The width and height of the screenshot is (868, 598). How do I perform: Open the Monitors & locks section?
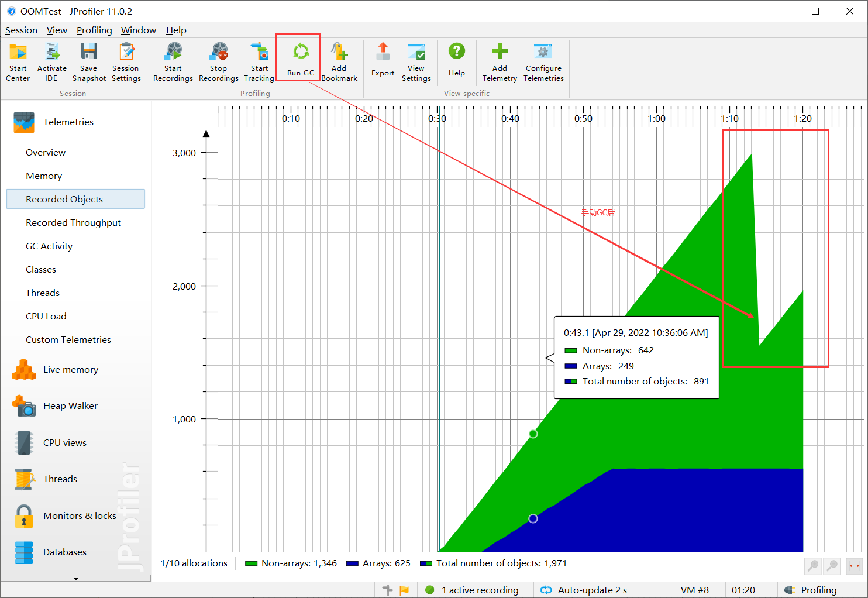64,516
